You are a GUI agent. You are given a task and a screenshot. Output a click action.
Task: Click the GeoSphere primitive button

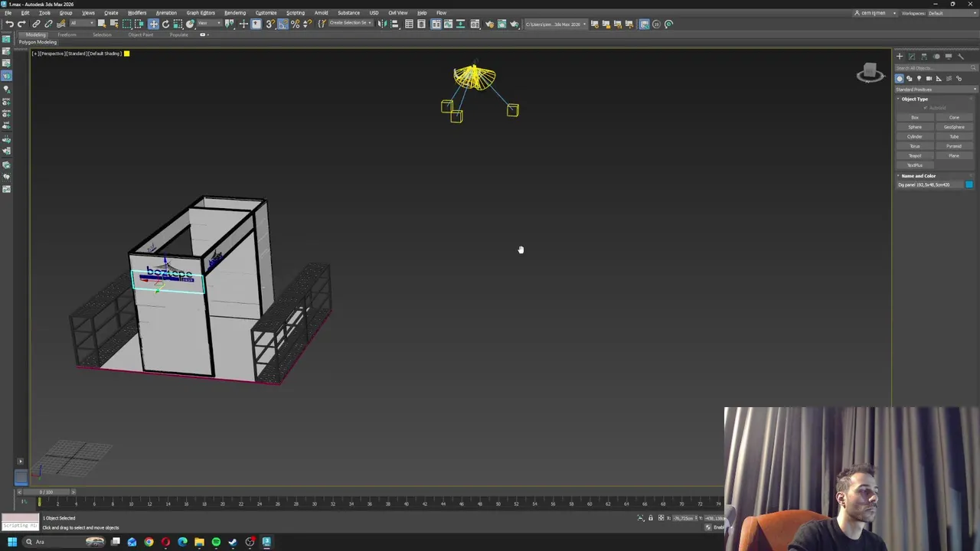[x=954, y=127]
